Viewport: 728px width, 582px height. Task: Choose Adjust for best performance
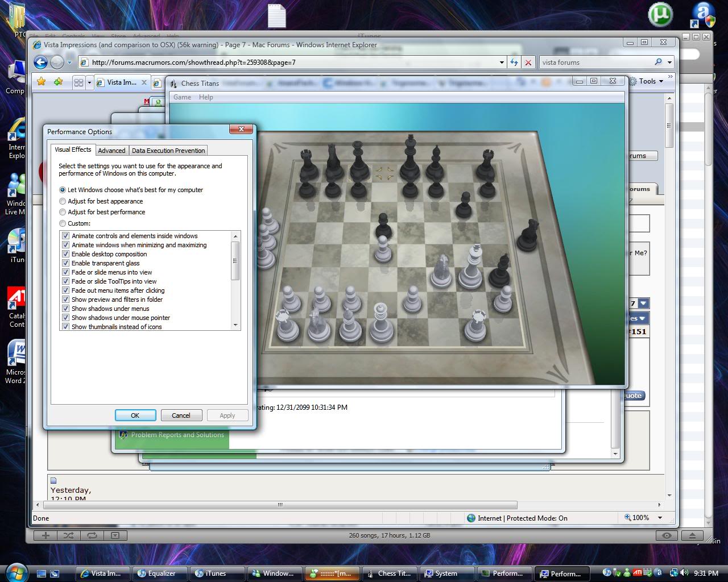[102, 212]
